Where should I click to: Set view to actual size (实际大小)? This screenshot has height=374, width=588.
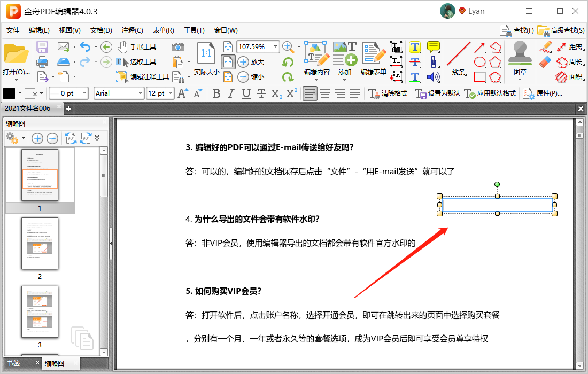(206, 58)
